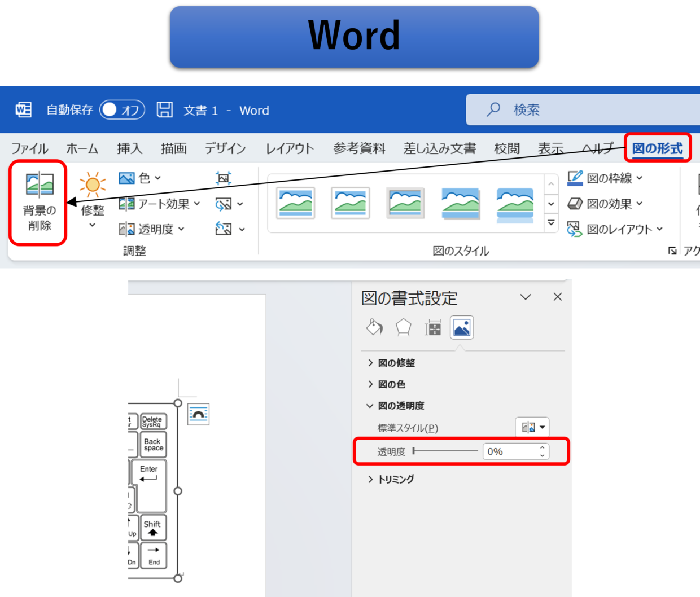700x597 pixels.
Task: Expand the 図の修整 section
Action: (391, 363)
